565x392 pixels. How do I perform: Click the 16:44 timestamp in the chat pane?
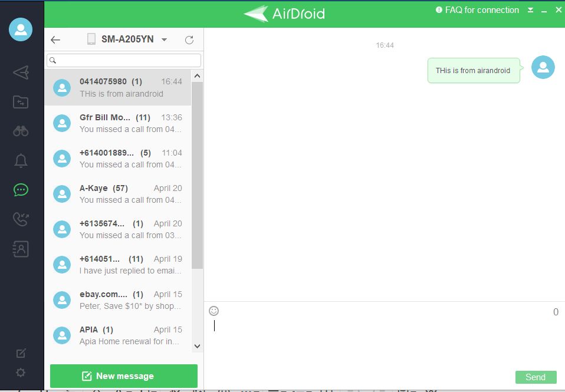[x=385, y=45]
